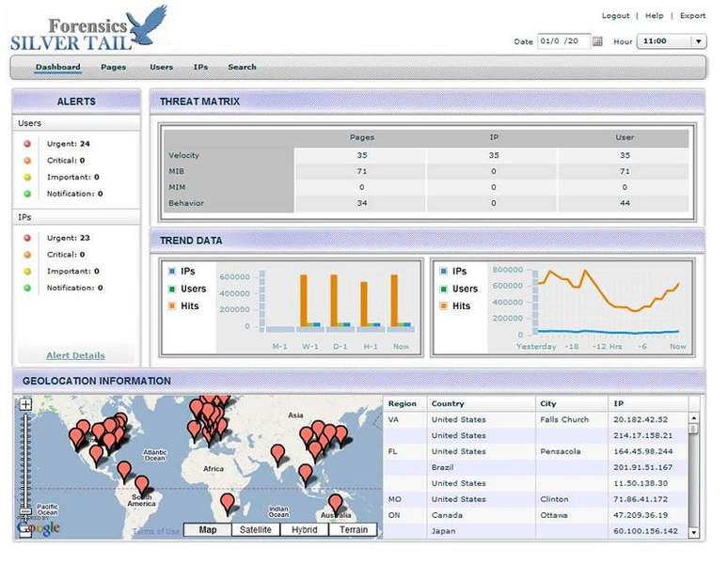
Task: Click the Users Urgent: 24 alert count
Action: (x=68, y=144)
